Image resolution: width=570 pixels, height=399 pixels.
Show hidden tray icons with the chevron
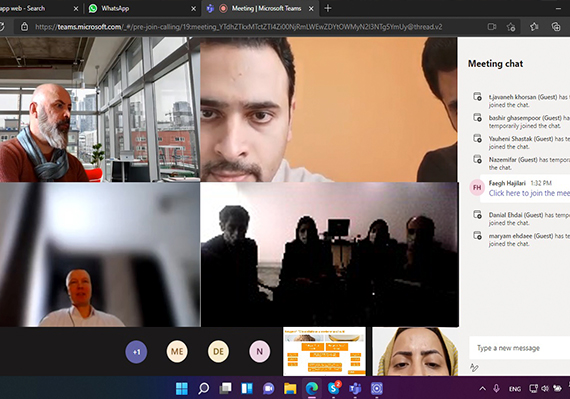point(482,389)
